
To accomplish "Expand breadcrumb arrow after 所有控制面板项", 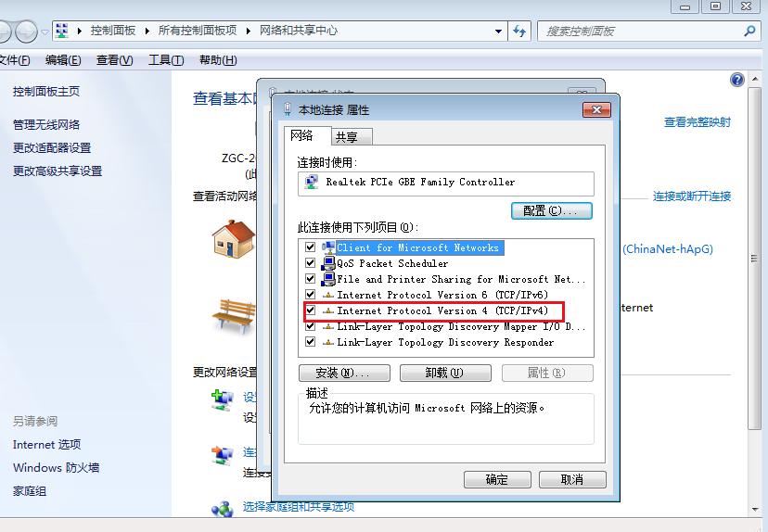I will [249, 31].
